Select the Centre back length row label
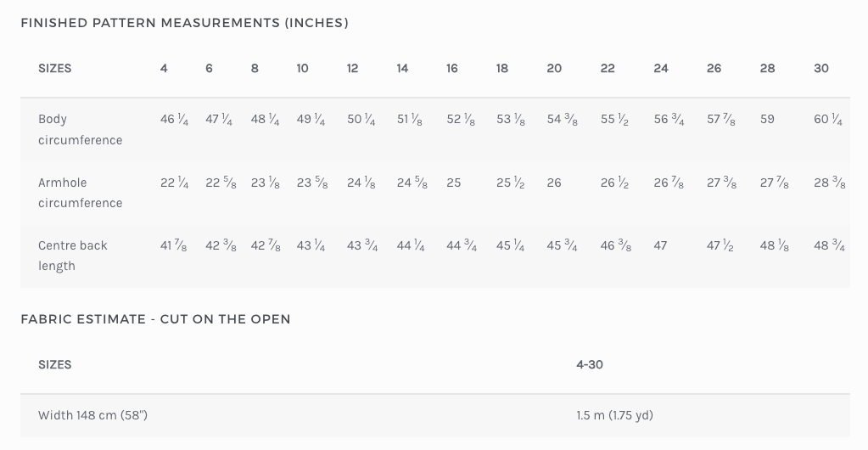This screenshot has width=868, height=450. coord(73,255)
